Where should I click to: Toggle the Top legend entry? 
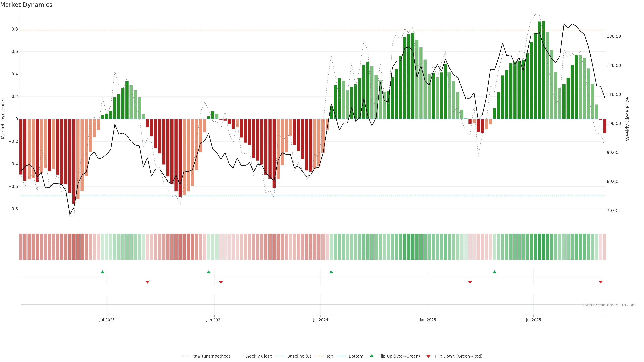[330, 356]
